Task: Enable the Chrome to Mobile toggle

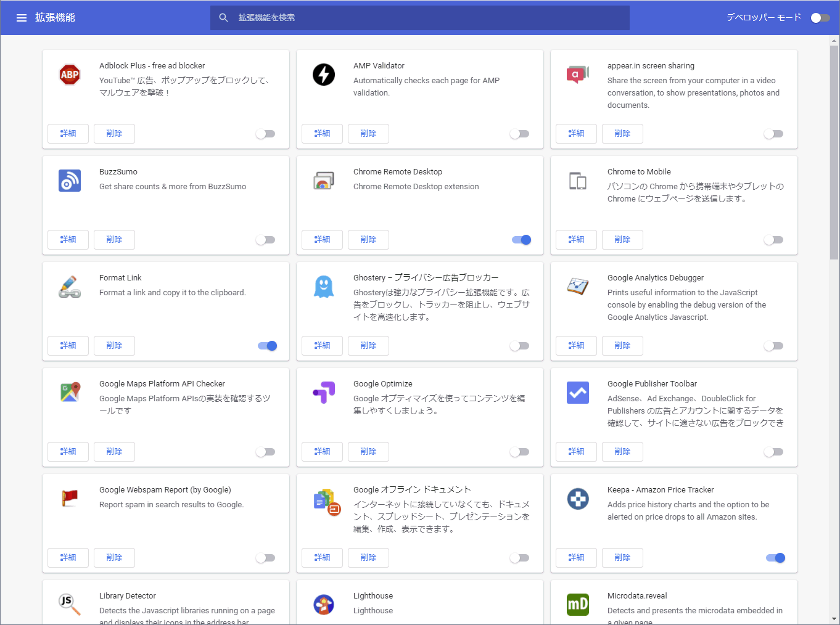Action: tap(774, 240)
